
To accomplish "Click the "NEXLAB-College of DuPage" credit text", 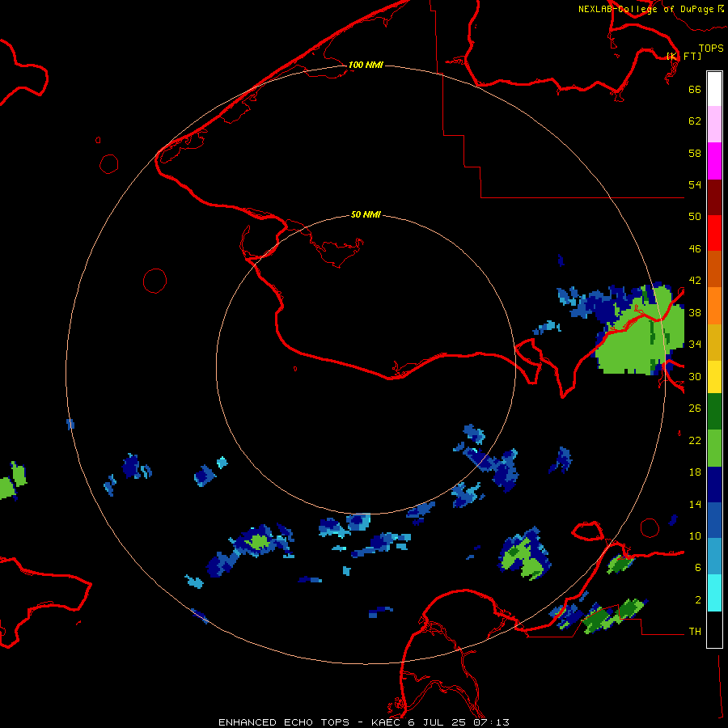I will point(645,9).
